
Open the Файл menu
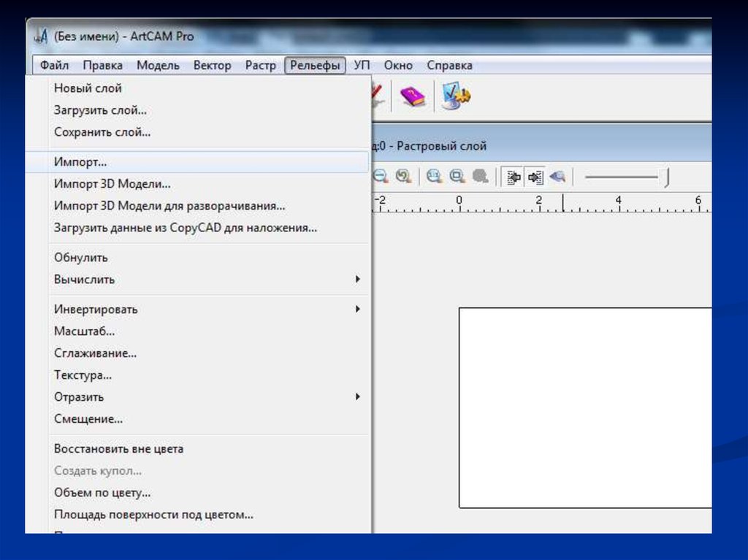(x=54, y=66)
